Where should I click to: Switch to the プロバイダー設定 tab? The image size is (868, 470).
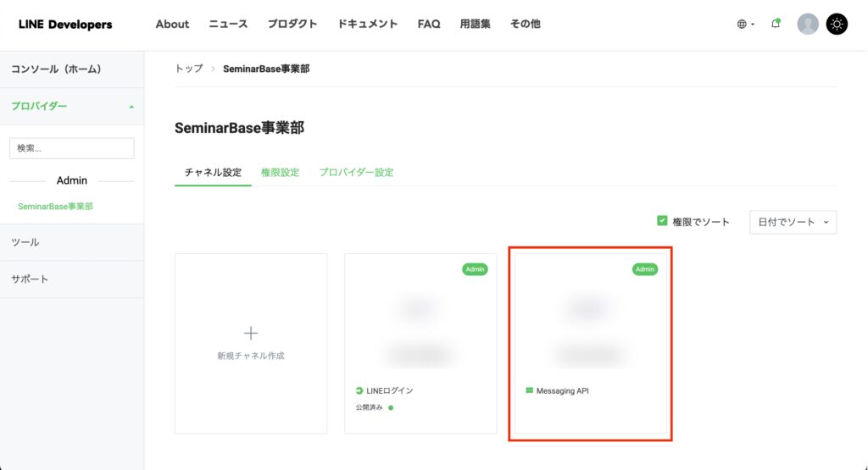click(x=356, y=172)
